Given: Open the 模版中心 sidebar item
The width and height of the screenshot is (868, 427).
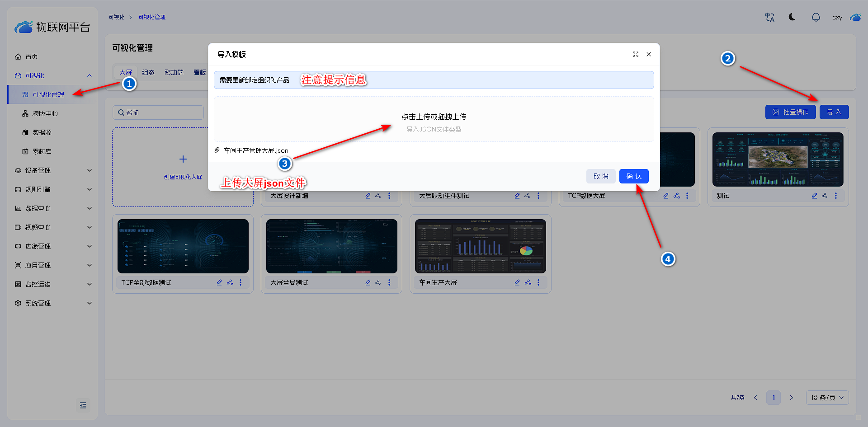Looking at the screenshot, I should [45, 113].
